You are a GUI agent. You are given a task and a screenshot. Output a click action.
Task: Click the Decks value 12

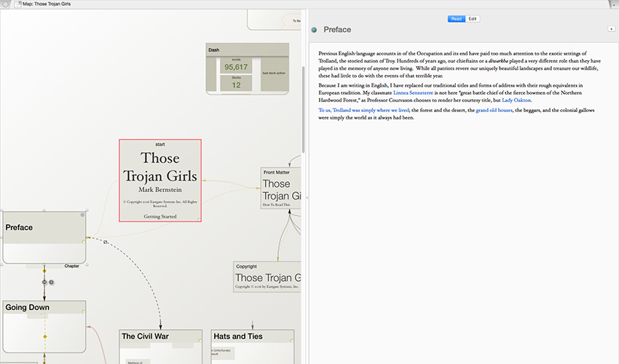(236, 85)
